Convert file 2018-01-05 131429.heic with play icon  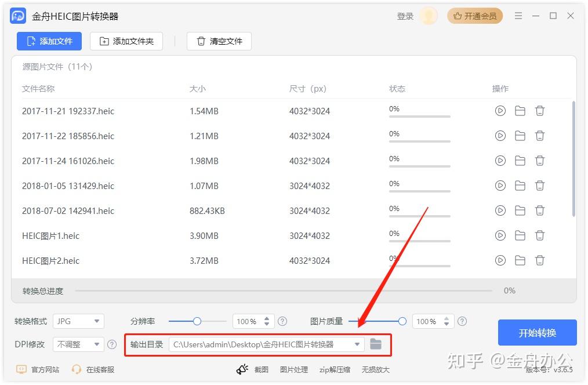click(500, 186)
